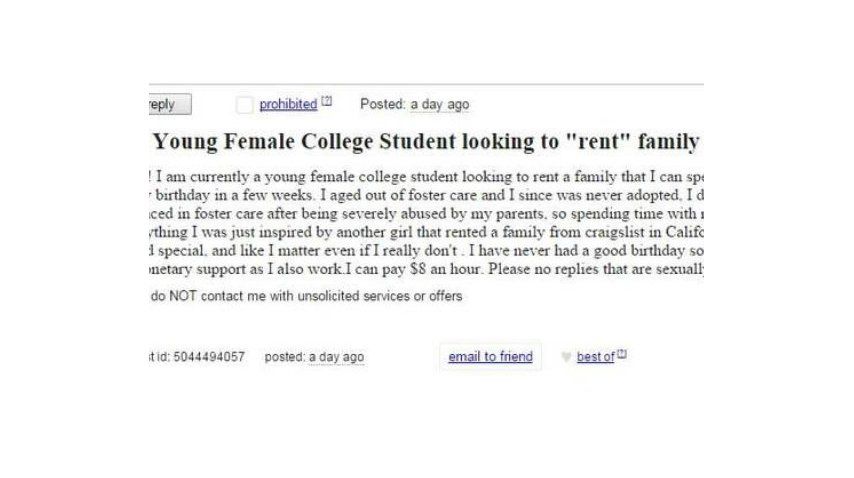Image resolution: width=854 pixels, height=478 pixels.
Task: Open the prohibited flag link
Action: click(288, 104)
